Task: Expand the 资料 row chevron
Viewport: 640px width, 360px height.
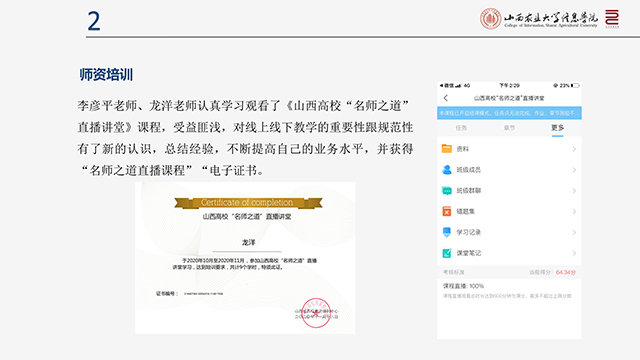Action: (x=574, y=149)
